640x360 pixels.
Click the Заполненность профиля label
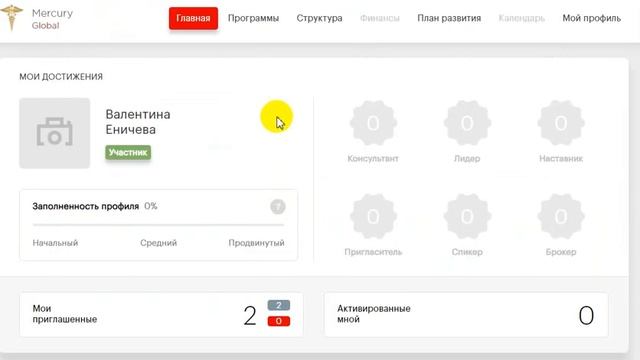click(x=86, y=206)
